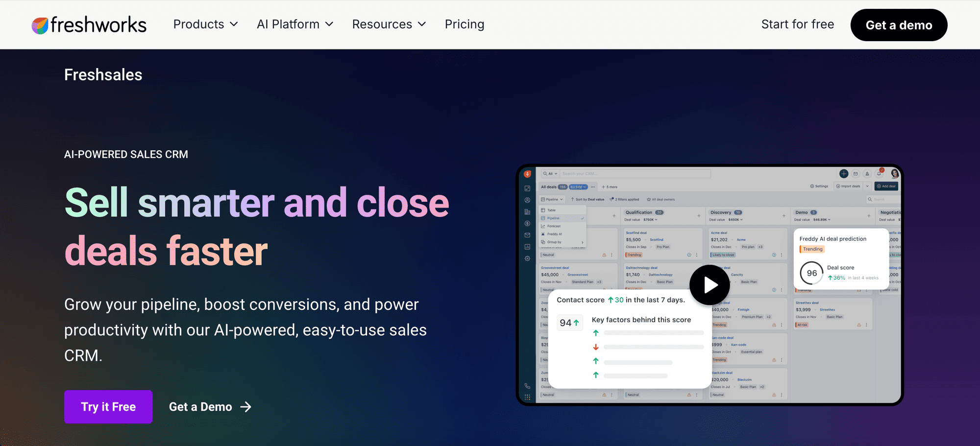Expand the Resources menu
Screen dimensions: 980x446
pos(389,24)
